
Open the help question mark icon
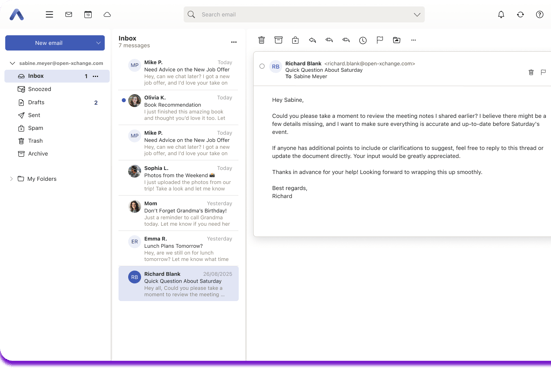point(540,14)
